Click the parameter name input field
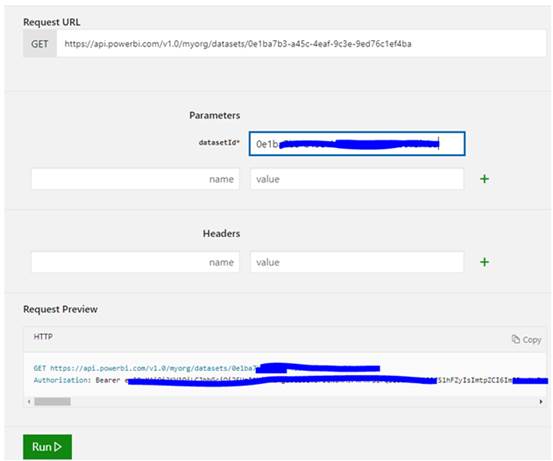Screen dimensions: 553x461 click(135, 179)
